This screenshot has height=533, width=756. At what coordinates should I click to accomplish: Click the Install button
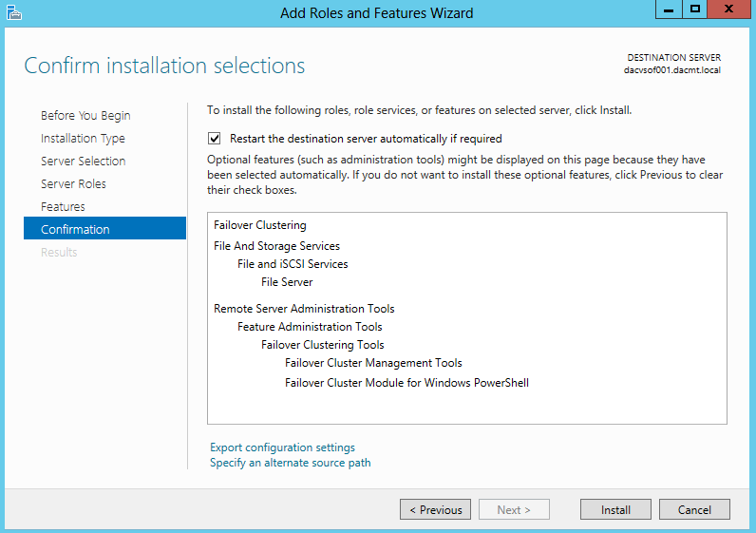[x=615, y=509]
